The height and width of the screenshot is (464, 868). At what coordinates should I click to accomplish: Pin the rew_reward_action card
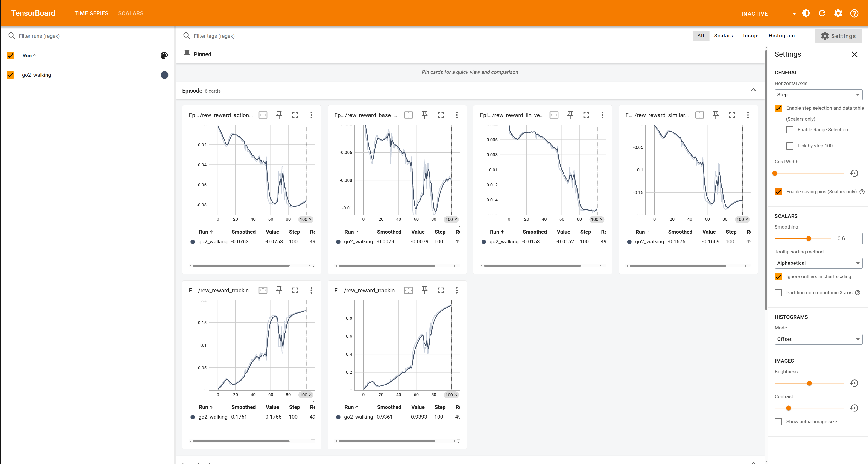pyautogui.click(x=279, y=115)
